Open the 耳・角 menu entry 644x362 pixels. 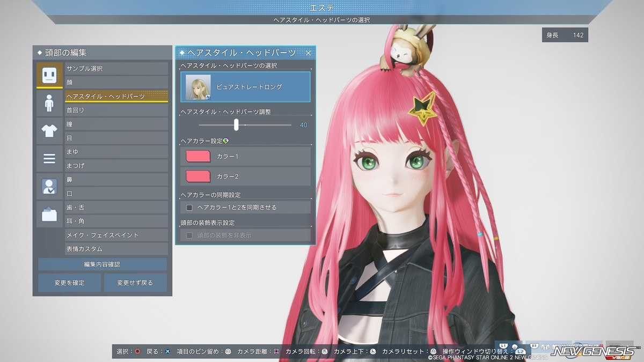coord(116,221)
